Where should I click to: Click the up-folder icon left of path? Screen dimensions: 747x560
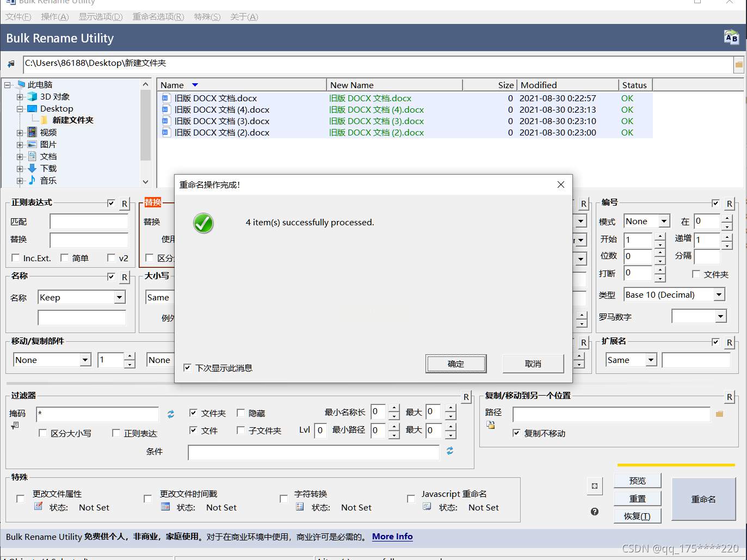(11, 64)
